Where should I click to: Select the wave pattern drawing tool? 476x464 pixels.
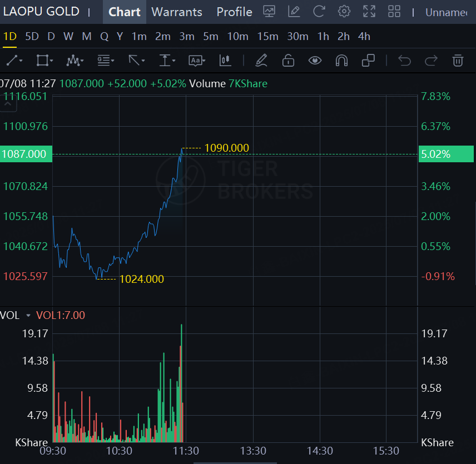(x=73, y=61)
